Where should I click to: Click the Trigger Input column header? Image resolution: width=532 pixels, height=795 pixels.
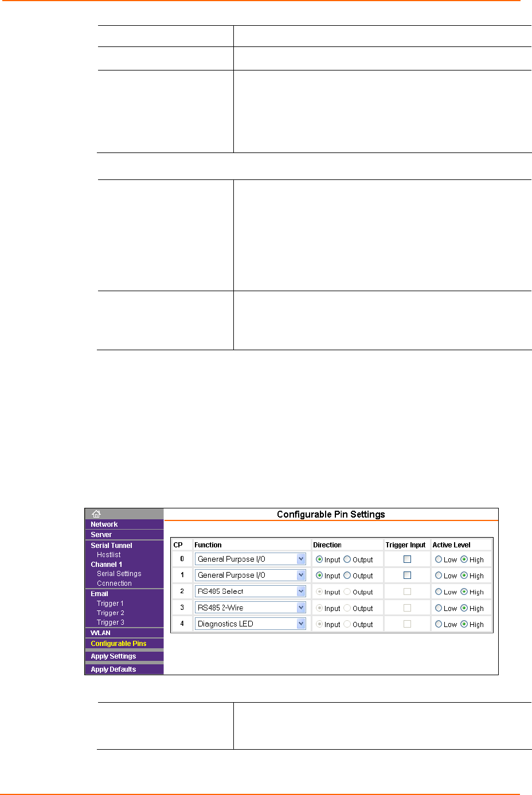click(x=405, y=545)
